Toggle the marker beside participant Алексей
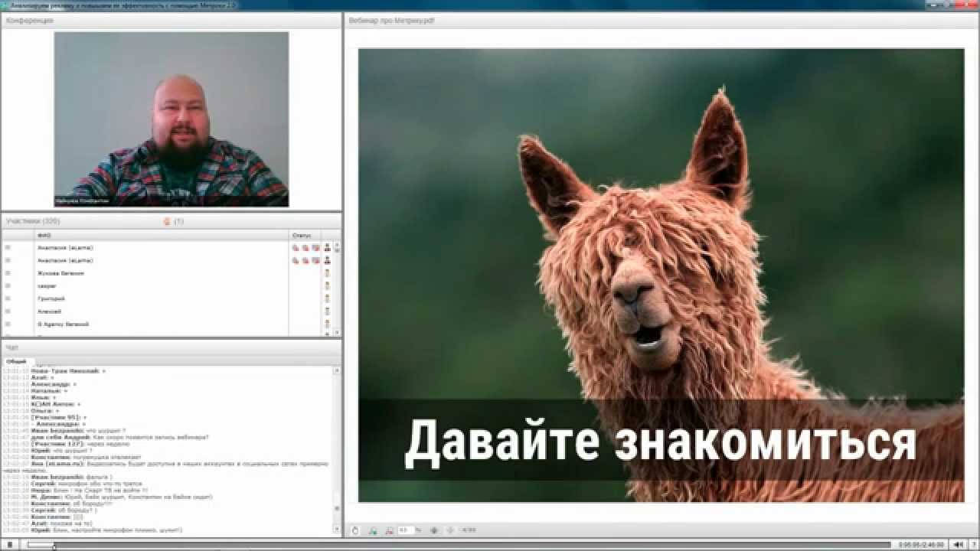 pos(8,311)
